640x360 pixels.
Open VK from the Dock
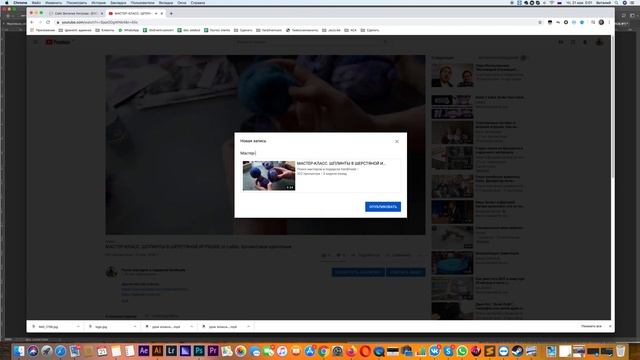pyautogui.click(x=434, y=351)
